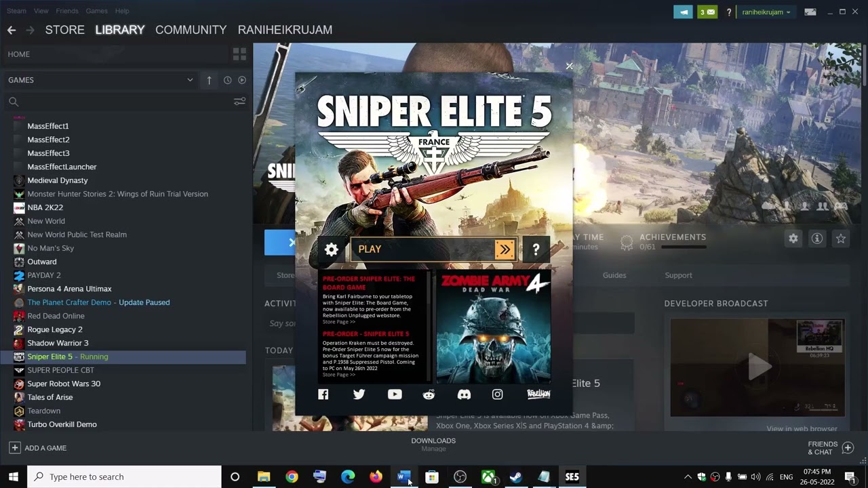
Task: Open Facebook link in launcher footer
Action: point(323,394)
